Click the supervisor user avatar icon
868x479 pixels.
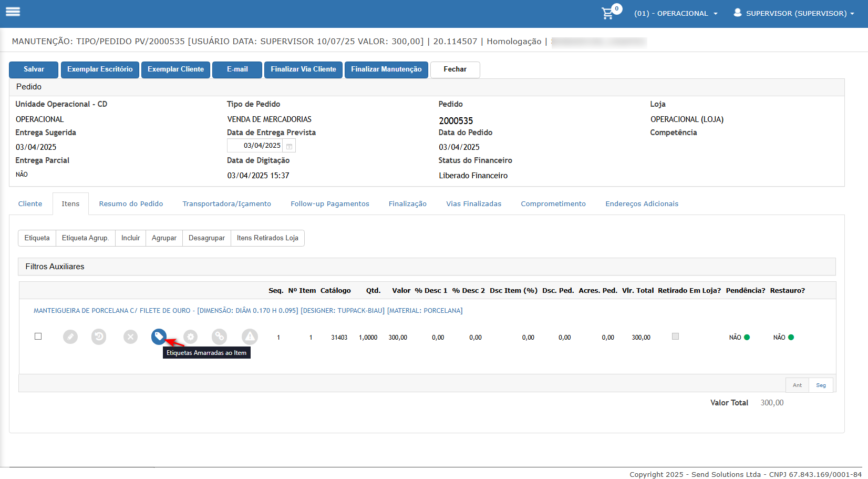pos(738,13)
